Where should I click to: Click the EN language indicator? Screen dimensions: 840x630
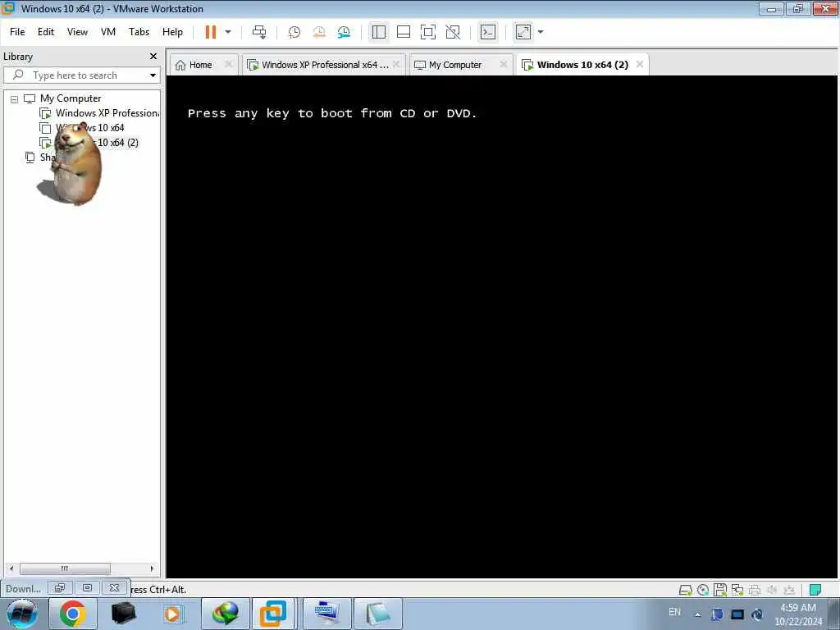tap(674, 612)
